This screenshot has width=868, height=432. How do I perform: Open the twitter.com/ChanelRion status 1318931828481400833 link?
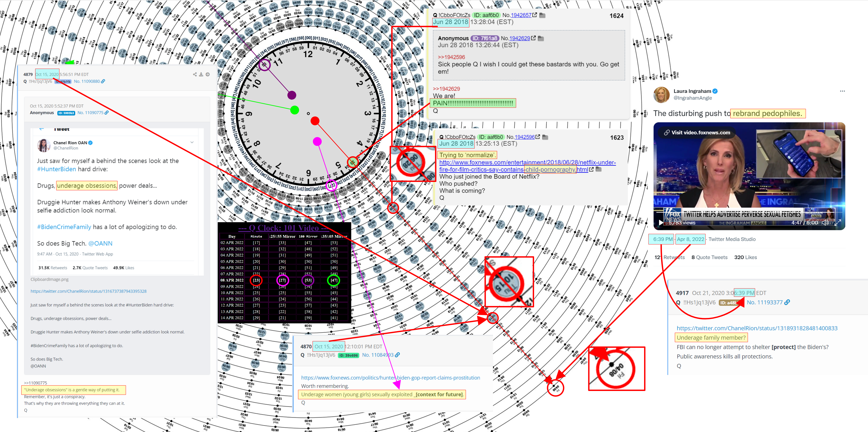757,328
